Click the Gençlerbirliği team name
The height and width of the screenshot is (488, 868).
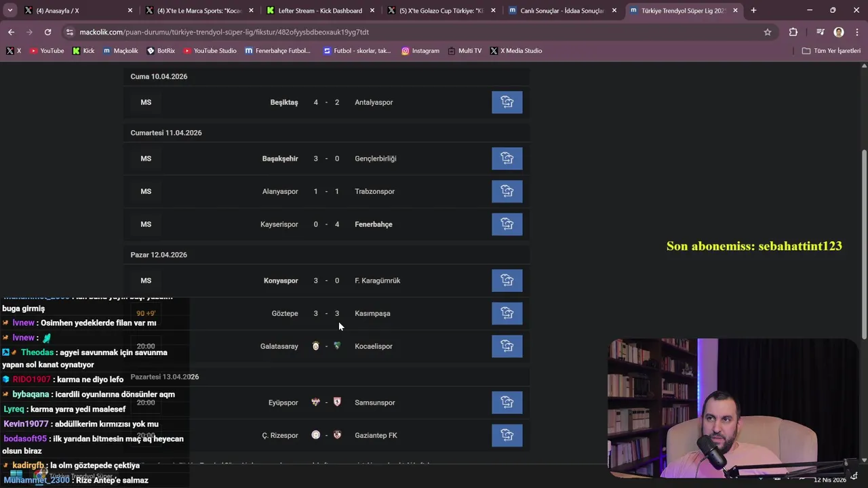pyautogui.click(x=376, y=159)
